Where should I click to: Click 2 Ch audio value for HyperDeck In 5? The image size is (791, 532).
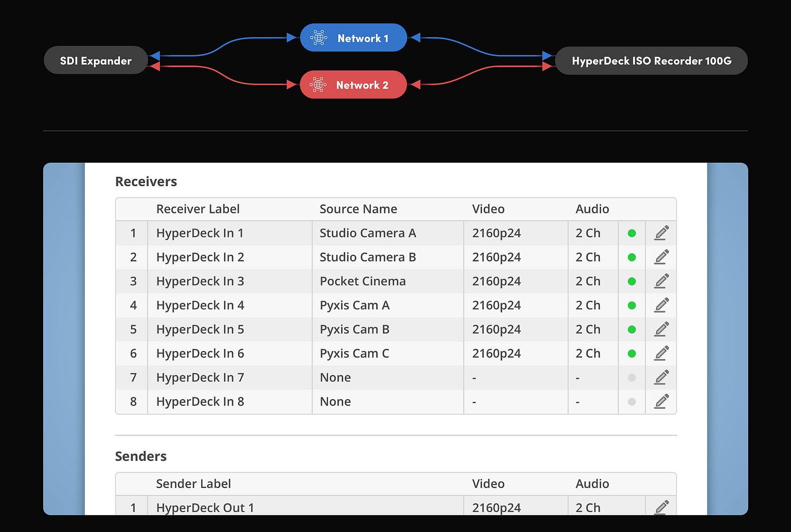[588, 329]
